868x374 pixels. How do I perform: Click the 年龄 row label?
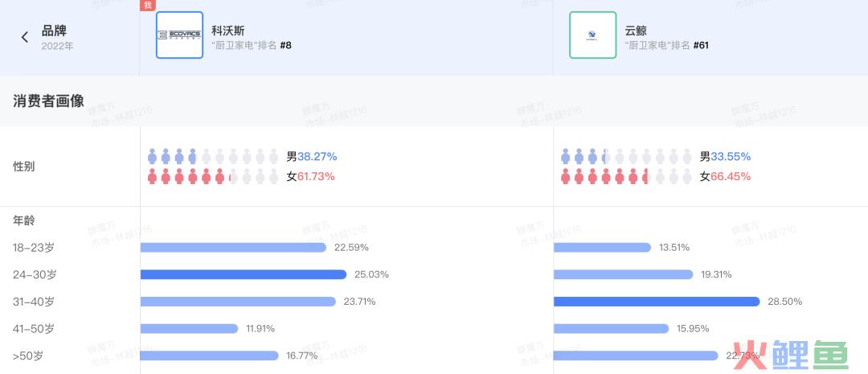pos(24,220)
